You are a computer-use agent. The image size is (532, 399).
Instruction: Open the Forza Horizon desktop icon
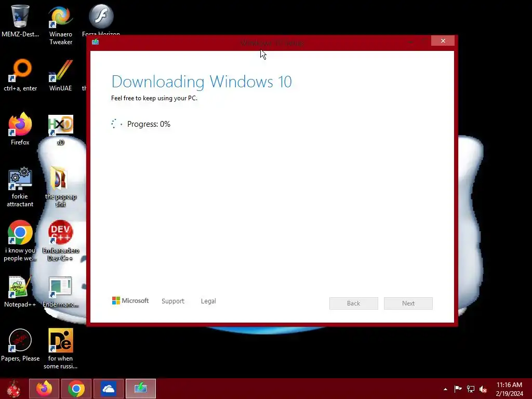101,20
